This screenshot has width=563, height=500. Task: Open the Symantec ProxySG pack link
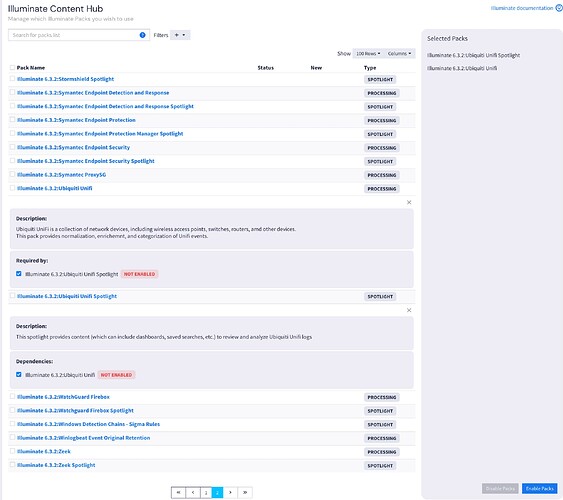(x=61, y=175)
